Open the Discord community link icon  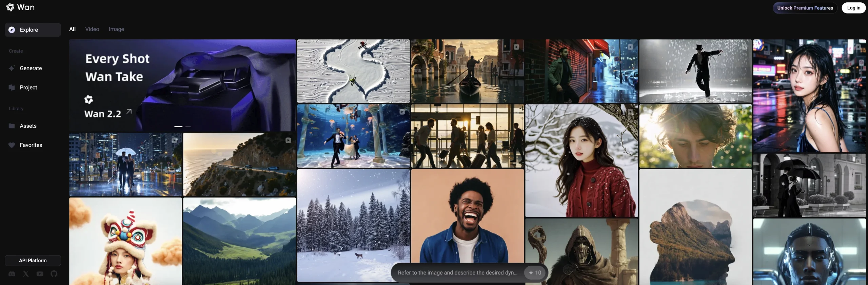[12, 274]
